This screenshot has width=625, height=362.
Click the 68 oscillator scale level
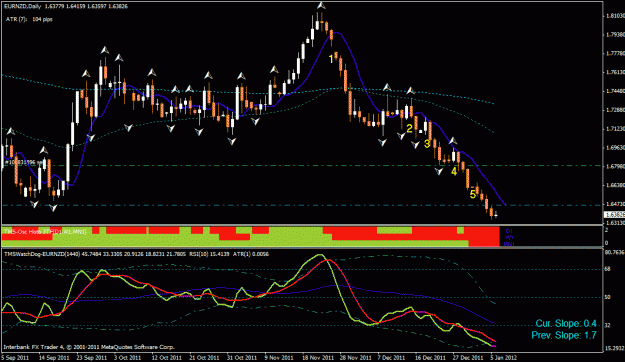pos(607,269)
